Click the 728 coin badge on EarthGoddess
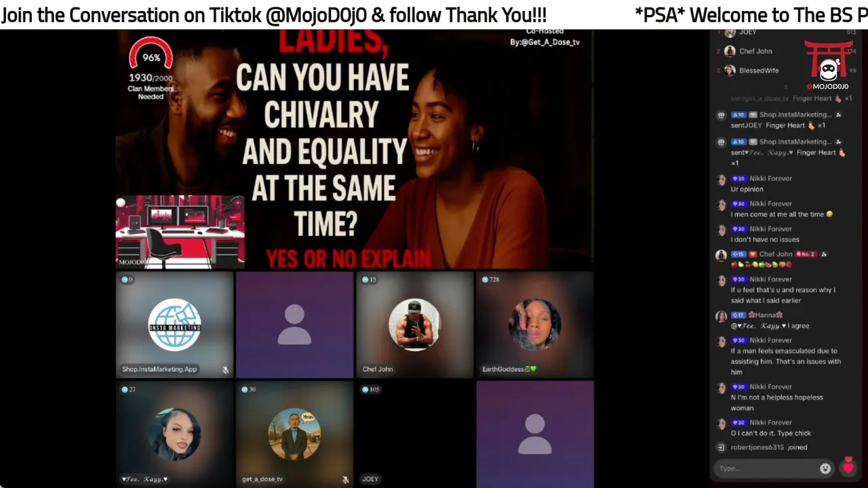This screenshot has width=868, height=488. [490, 279]
